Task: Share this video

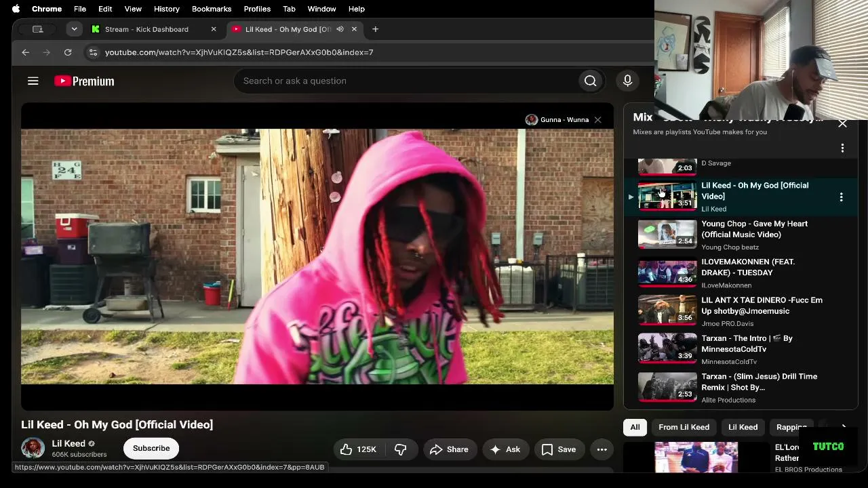Action: pyautogui.click(x=449, y=449)
